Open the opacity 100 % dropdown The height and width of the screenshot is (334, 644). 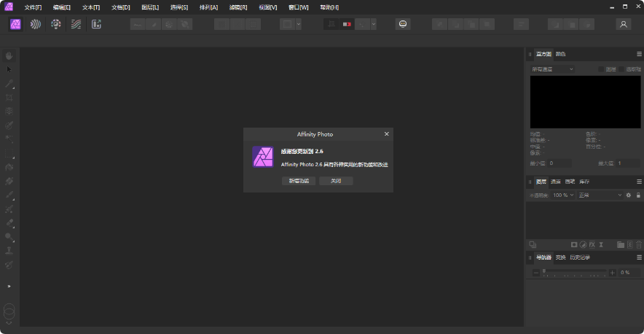pos(562,195)
